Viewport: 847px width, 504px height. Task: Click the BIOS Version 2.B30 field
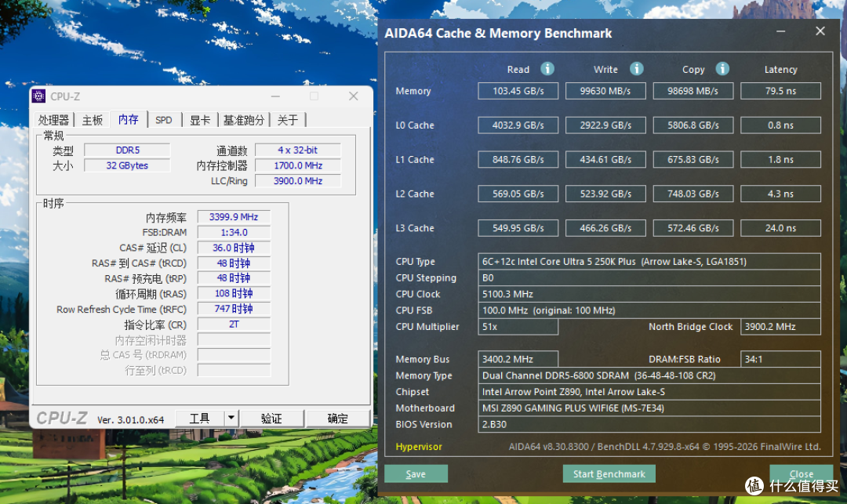(x=649, y=424)
